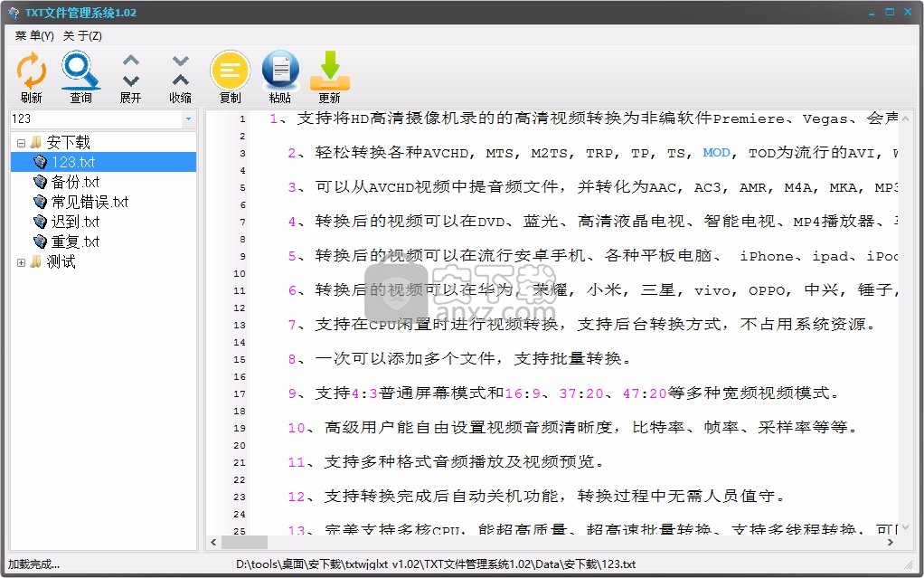Click the file icon beside 重复.txt

pyautogui.click(x=40, y=242)
